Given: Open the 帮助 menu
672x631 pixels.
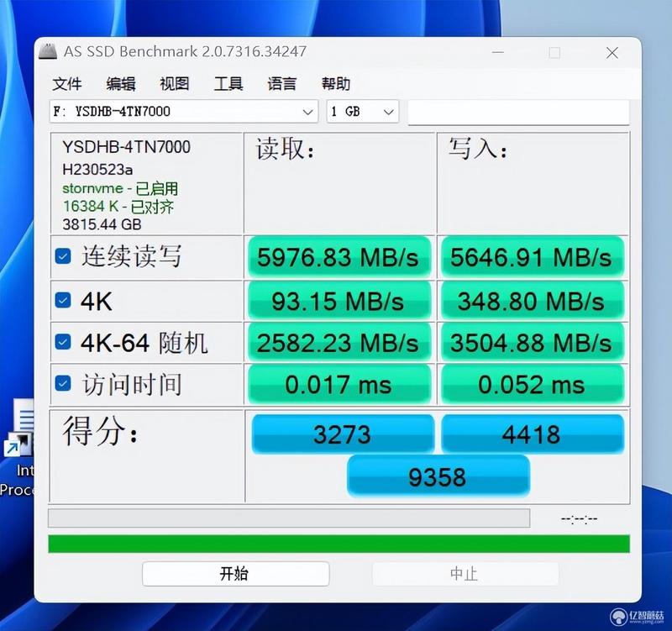Looking at the screenshot, I should pyautogui.click(x=336, y=83).
